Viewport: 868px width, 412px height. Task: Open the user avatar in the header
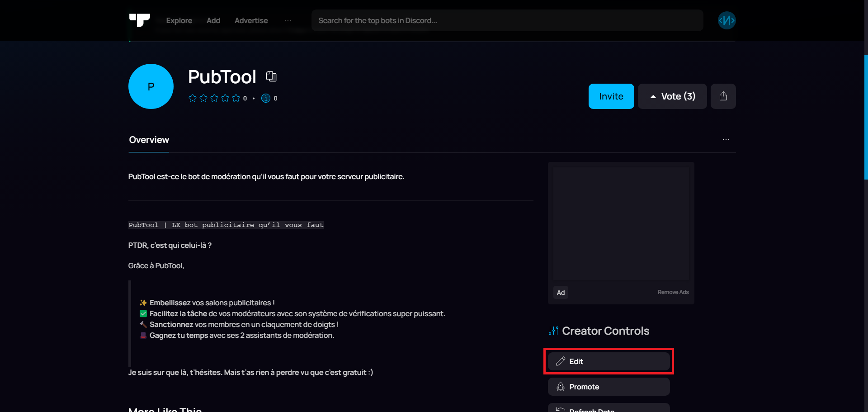[x=726, y=20]
